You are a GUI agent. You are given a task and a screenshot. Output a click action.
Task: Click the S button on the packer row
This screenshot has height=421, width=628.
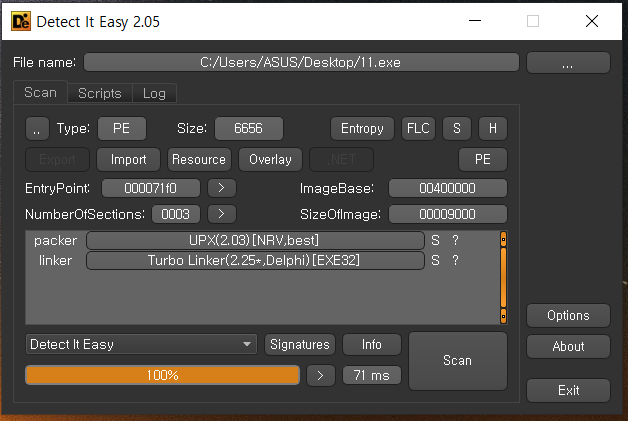[x=435, y=240]
